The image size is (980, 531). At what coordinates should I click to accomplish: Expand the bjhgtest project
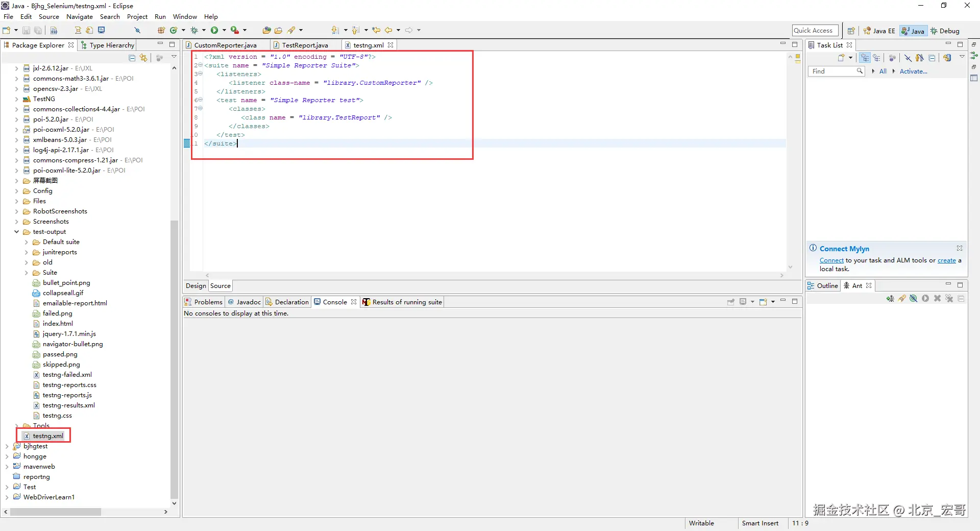point(7,446)
